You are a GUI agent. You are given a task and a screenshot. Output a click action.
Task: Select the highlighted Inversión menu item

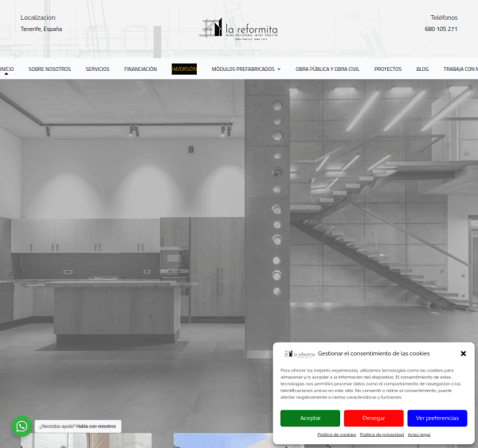[184, 69]
